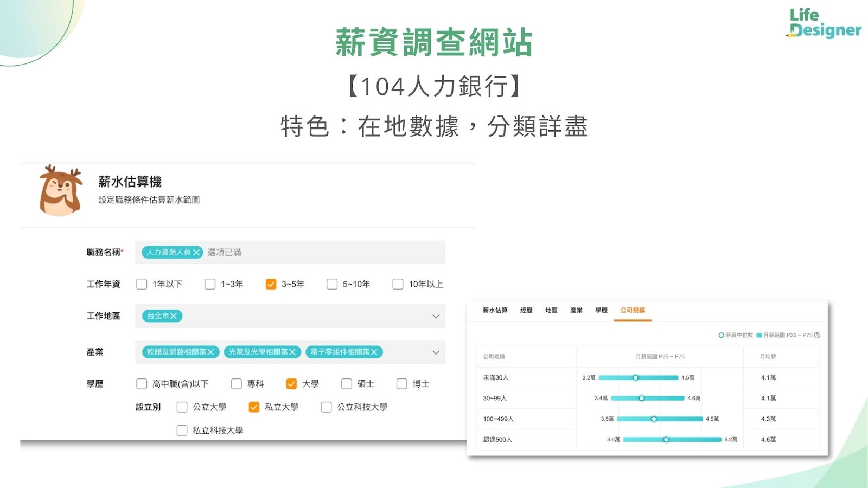
Task: Expand the 產業 dropdown arrow
Action: click(x=436, y=353)
